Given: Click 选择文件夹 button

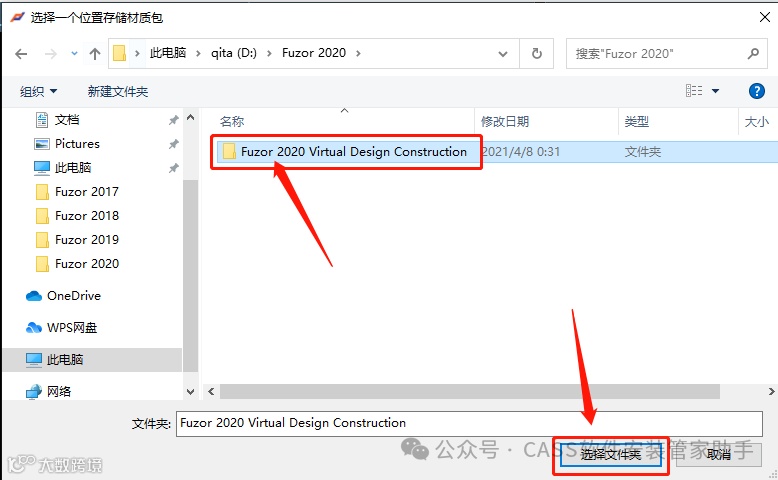Looking at the screenshot, I should tap(611, 455).
